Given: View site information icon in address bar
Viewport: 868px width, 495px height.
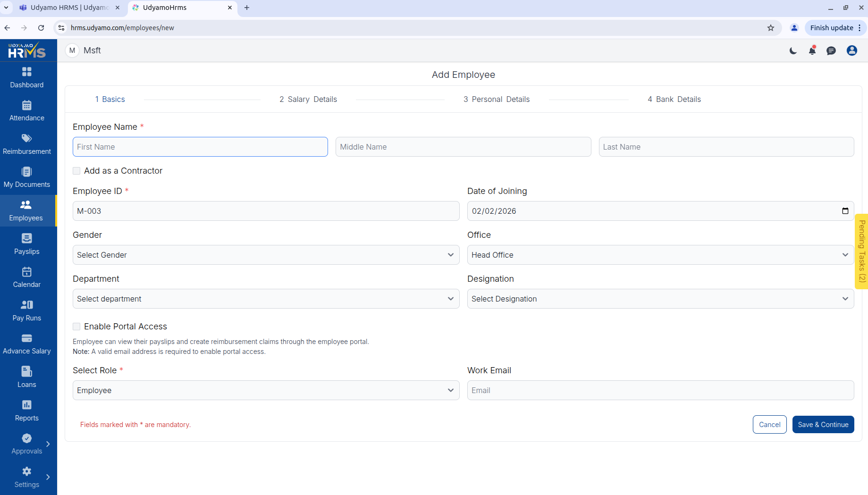Looking at the screenshot, I should coord(61,28).
